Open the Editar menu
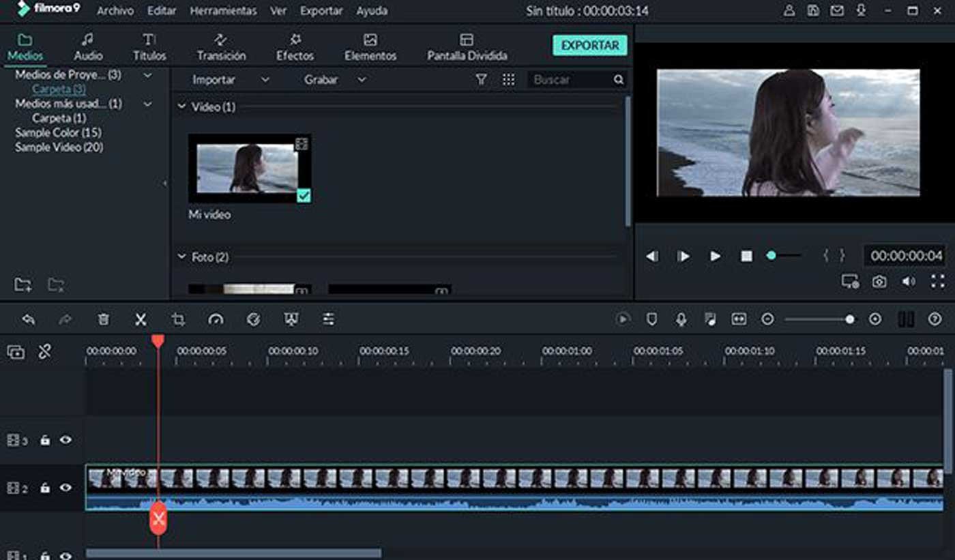 tap(162, 11)
